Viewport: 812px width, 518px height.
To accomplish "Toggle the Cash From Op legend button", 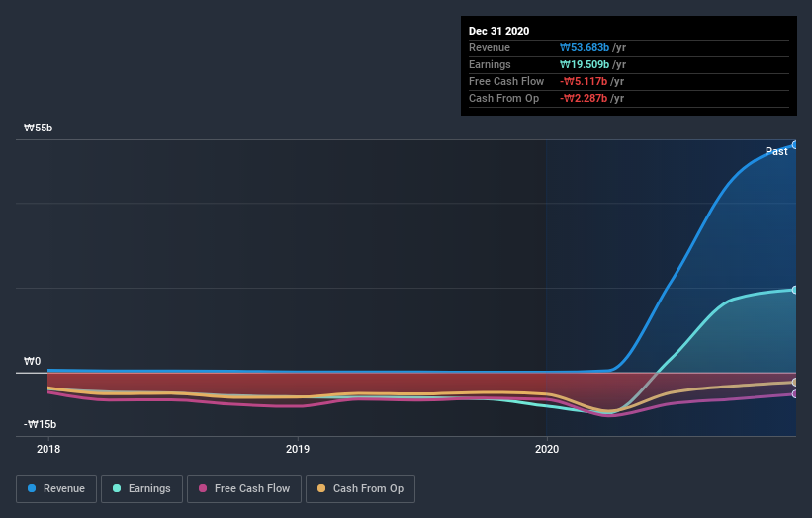I will pyautogui.click(x=360, y=489).
